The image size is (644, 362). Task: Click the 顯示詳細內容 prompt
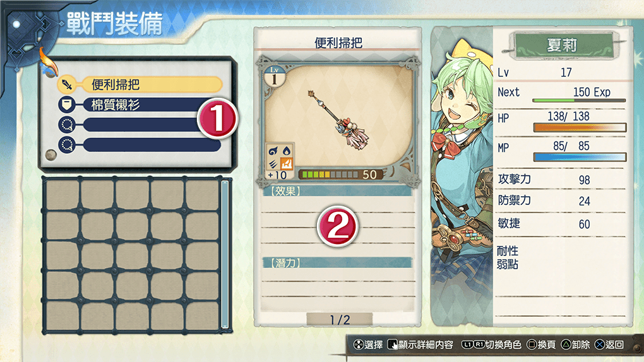tap(420, 344)
